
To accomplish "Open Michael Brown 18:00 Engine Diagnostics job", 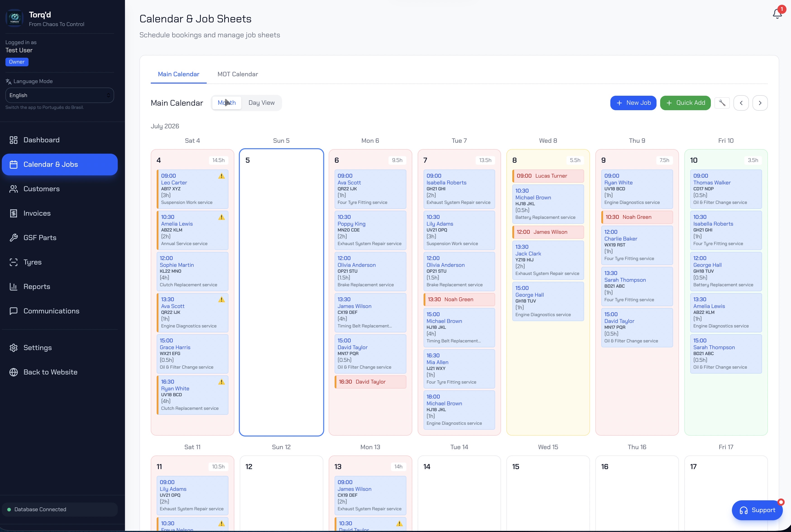I will [x=459, y=410].
